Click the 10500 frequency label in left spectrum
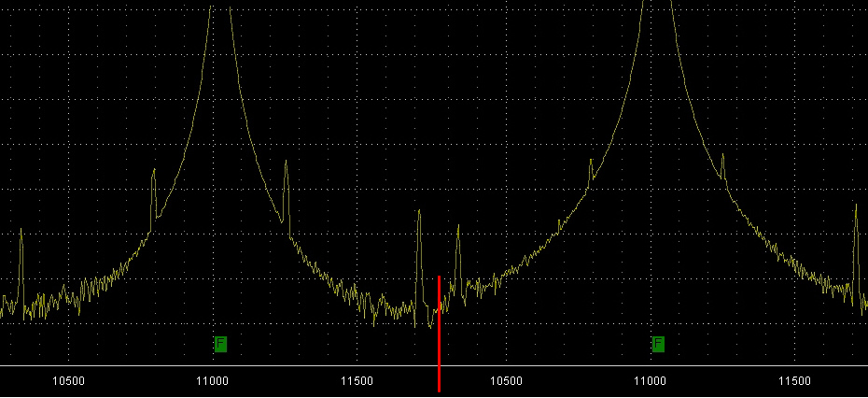Image resolution: width=868 pixels, height=398 pixels. [69, 381]
